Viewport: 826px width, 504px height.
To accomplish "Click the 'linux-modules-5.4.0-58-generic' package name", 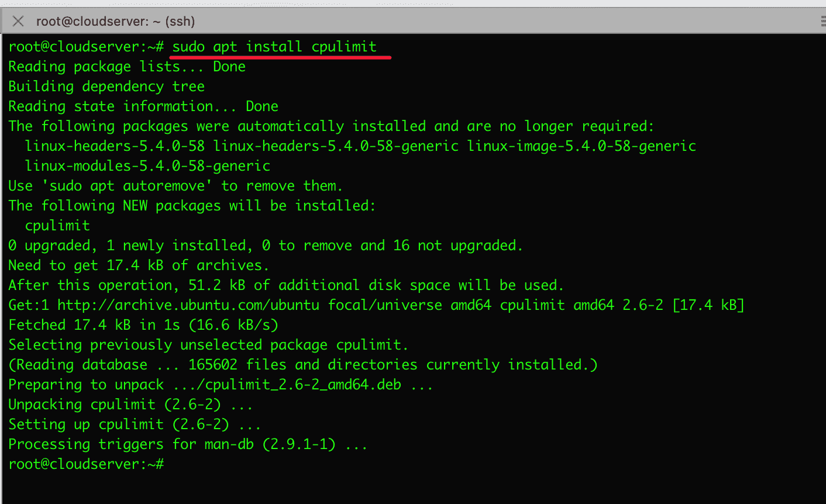I will tap(147, 166).
